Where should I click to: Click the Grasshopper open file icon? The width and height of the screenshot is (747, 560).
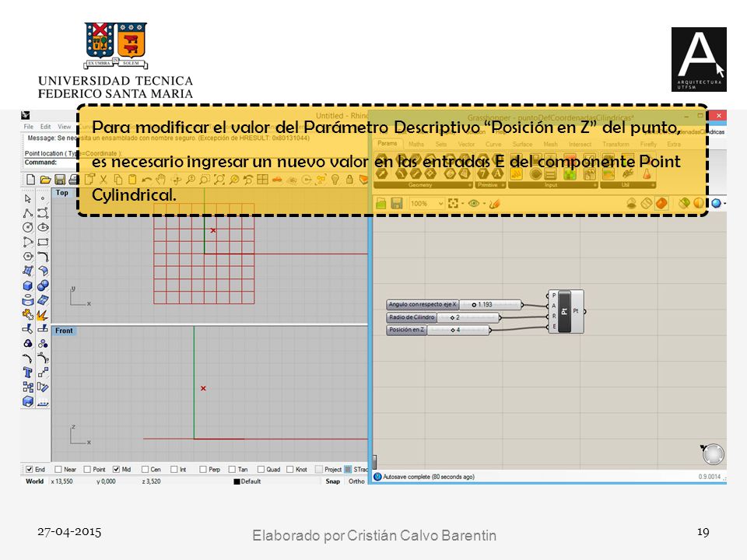click(x=381, y=203)
